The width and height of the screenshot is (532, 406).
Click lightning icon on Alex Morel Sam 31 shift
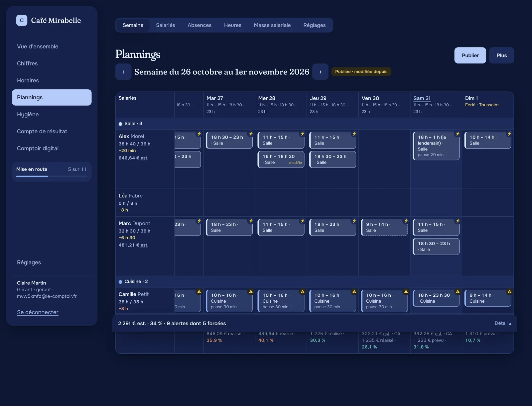[x=458, y=134]
